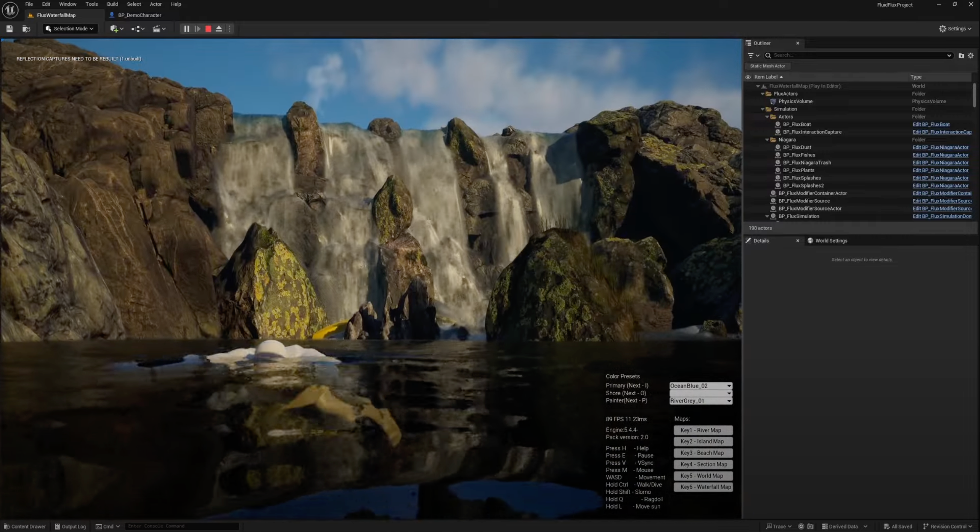Click Edit BP_FluxBoat link

click(x=931, y=124)
